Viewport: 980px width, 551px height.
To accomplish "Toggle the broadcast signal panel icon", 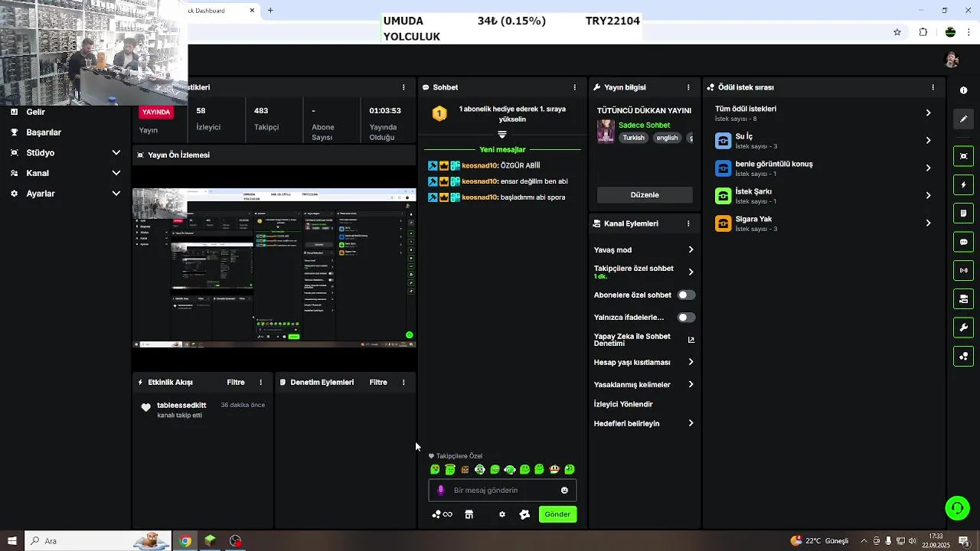I will (x=963, y=270).
